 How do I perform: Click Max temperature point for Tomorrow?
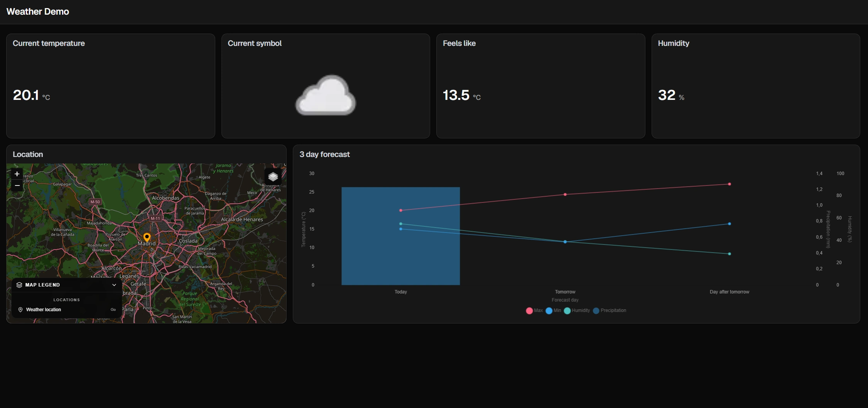565,194
